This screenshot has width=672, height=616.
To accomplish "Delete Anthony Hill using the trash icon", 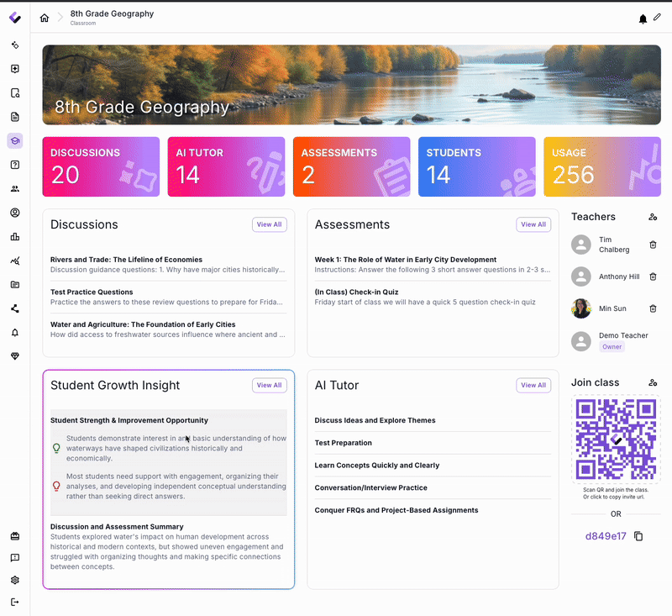I will pos(653,276).
